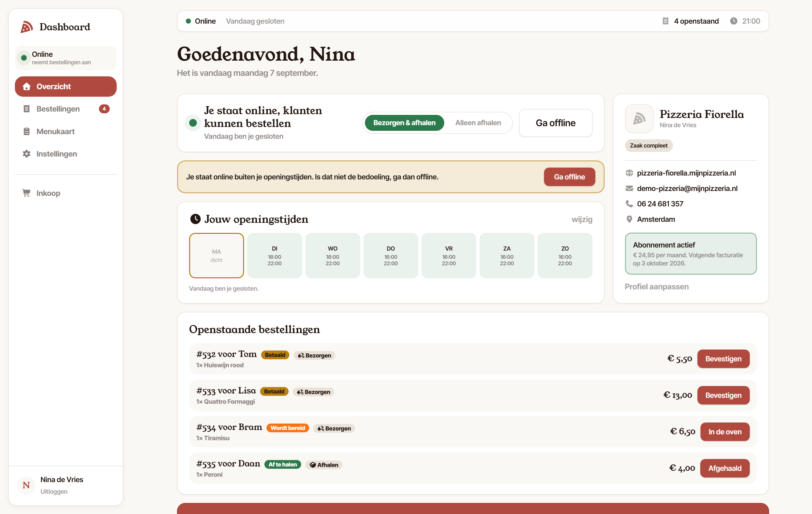Click the badge showing 4 on Bestellingen

(104, 109)
